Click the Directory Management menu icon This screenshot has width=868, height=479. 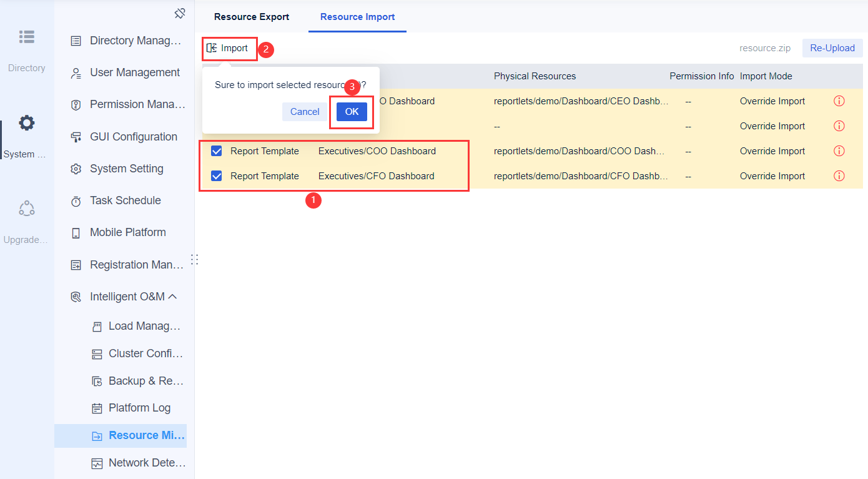76,41
